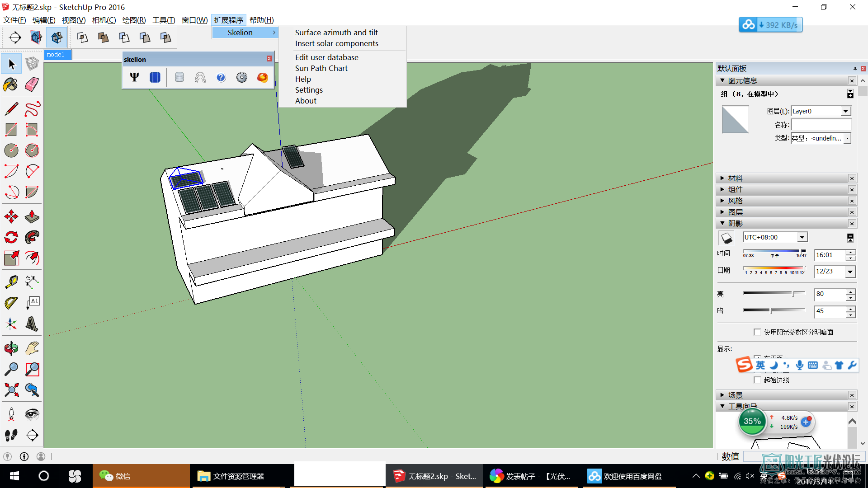
Task: Close the skelion floating toolbar
Action: click(269, 59)
